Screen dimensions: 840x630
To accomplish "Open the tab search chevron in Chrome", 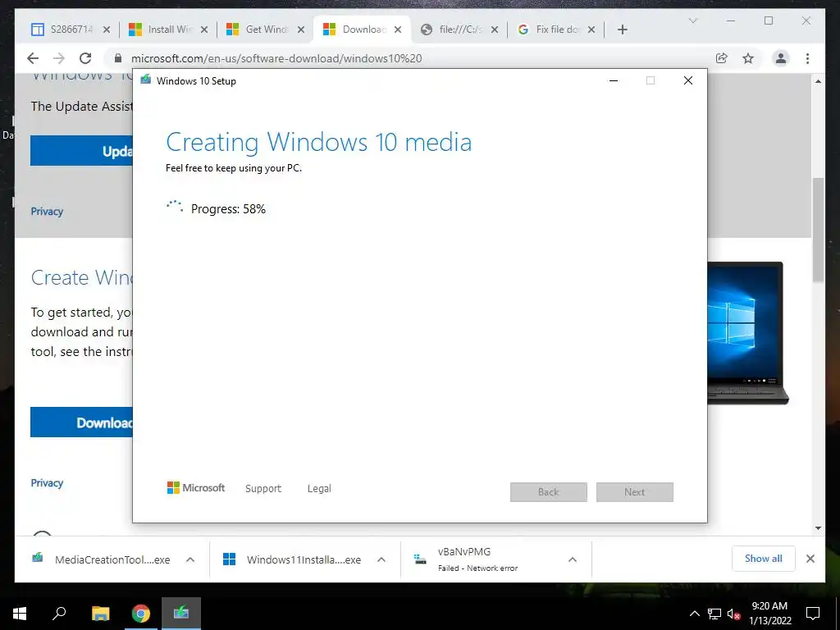I will coord(692,21).
